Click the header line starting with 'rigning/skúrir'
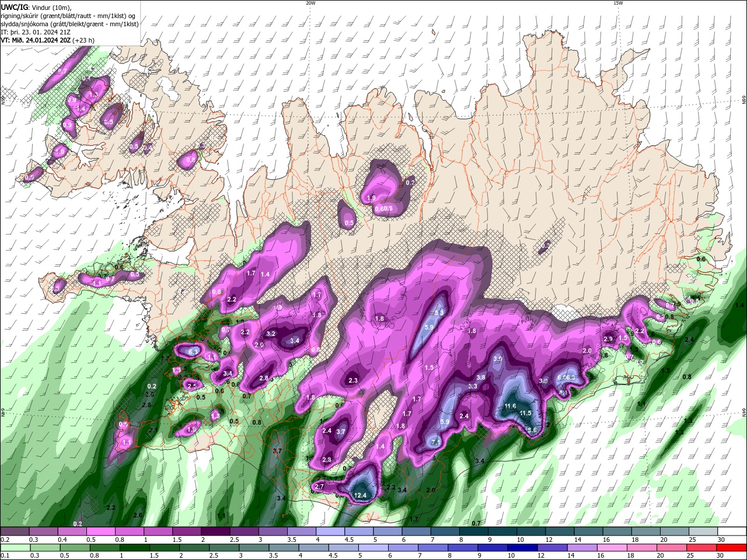The height and width of the screenshot is (560, 747). coord(69,15)
